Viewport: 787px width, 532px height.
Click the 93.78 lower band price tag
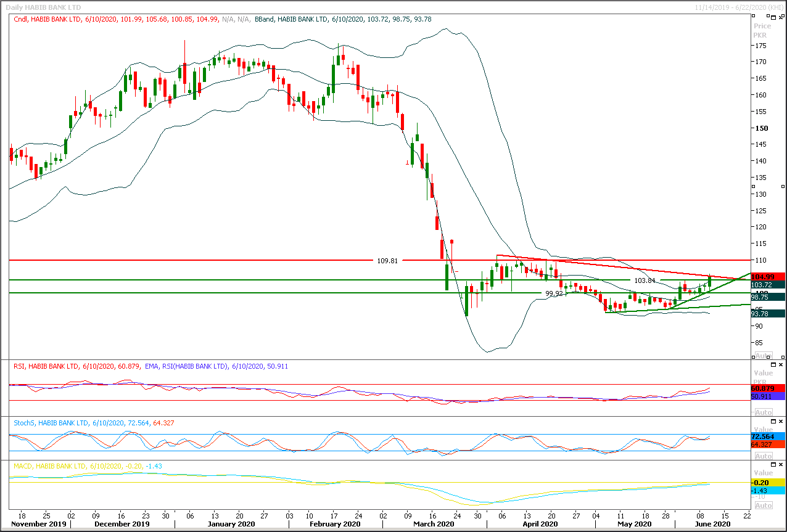(x=767, y=314)
